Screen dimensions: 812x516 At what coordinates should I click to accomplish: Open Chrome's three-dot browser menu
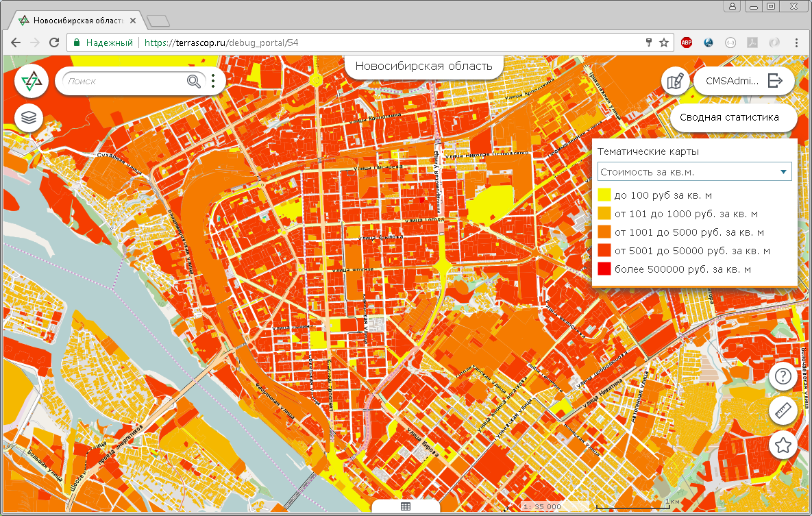(x=797, y=42)
